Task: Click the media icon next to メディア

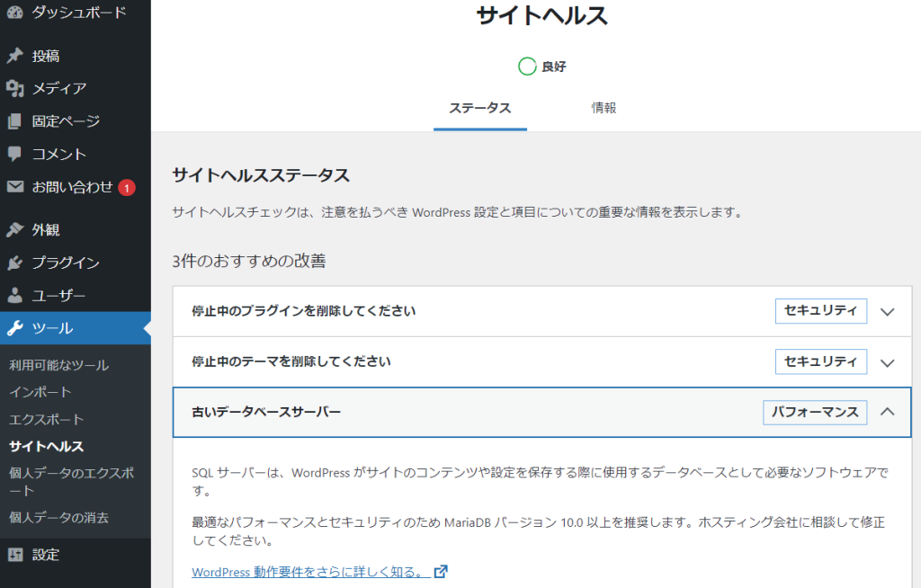Action: [x=14, y=89]
